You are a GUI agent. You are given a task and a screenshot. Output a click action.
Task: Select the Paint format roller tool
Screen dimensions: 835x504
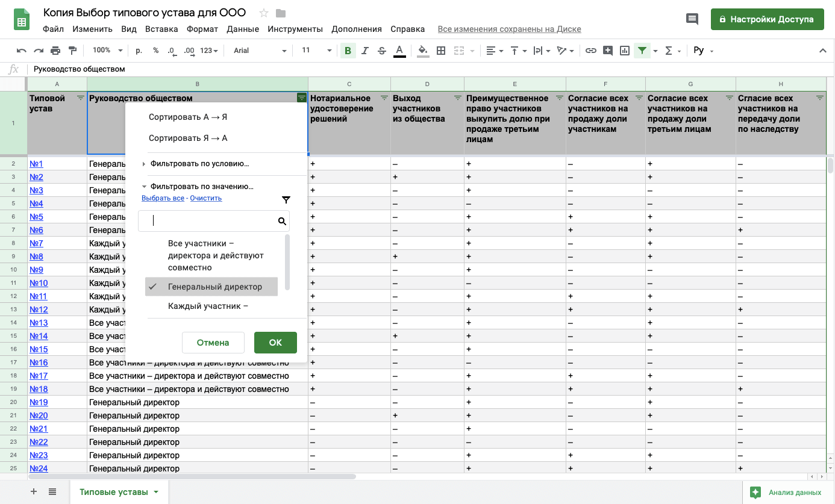pyautogui.click(x=73, y=51)
